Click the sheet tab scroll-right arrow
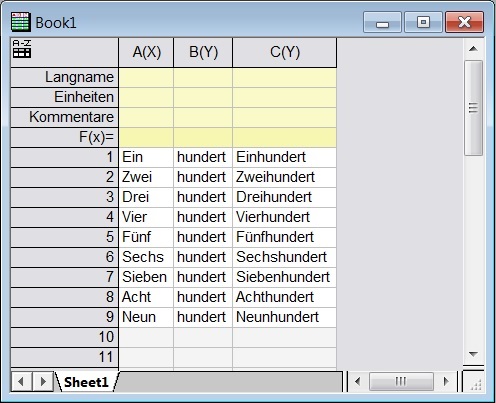Image resolution: width=496 pixels, height=403 pixels. pyautogui.click(x=43, y=381)
